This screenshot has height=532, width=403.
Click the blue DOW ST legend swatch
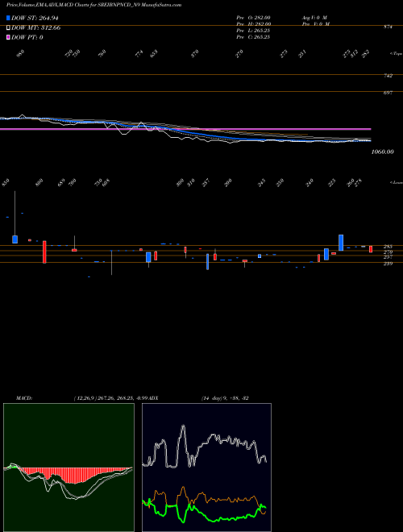[x=8, y=18]
